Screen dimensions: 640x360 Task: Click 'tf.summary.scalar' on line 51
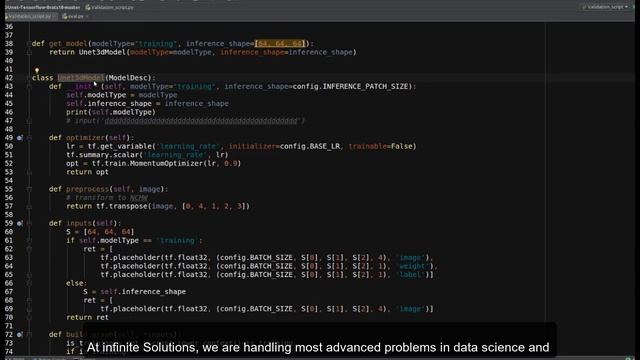tap(102, 155)
